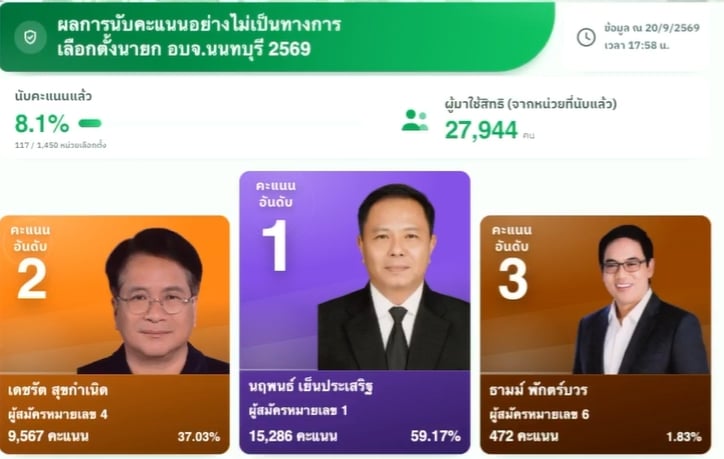The image size is (724, 459).
Task: Click the green election results title banner
Action: click(x=277, y=37)
